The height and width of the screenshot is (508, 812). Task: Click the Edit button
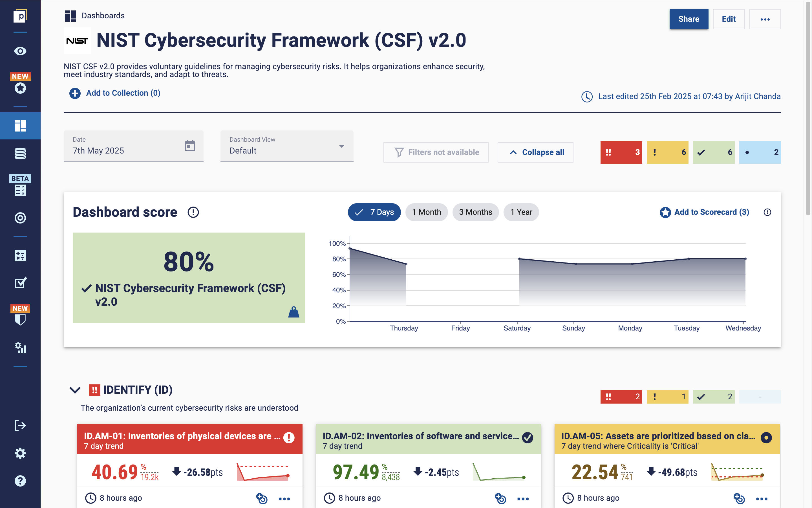[729, 19]
